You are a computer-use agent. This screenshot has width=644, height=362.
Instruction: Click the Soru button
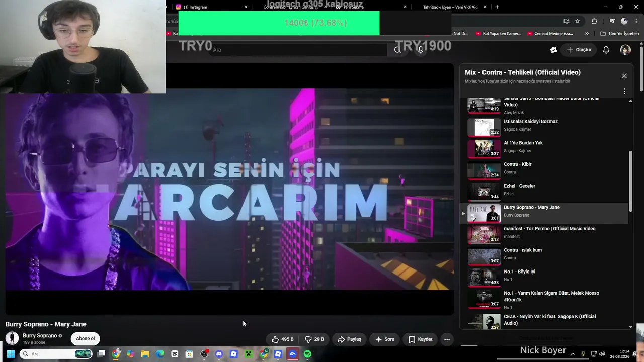pos(385,339)
